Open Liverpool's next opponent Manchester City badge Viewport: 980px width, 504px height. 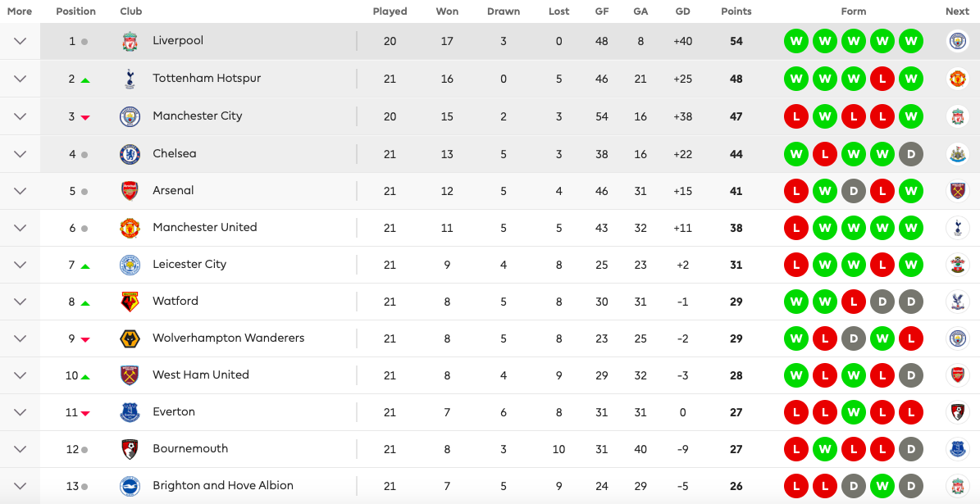[x=957, y=41]
